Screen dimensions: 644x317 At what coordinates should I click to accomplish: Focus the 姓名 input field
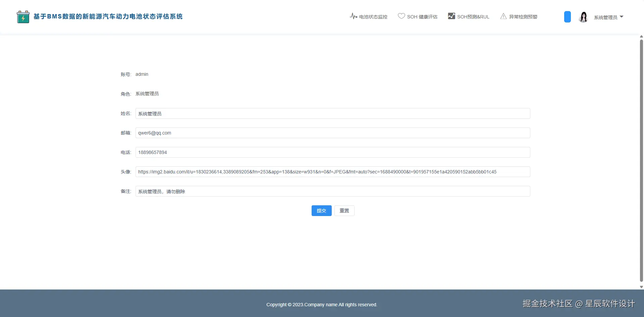(x=333, y=113)
